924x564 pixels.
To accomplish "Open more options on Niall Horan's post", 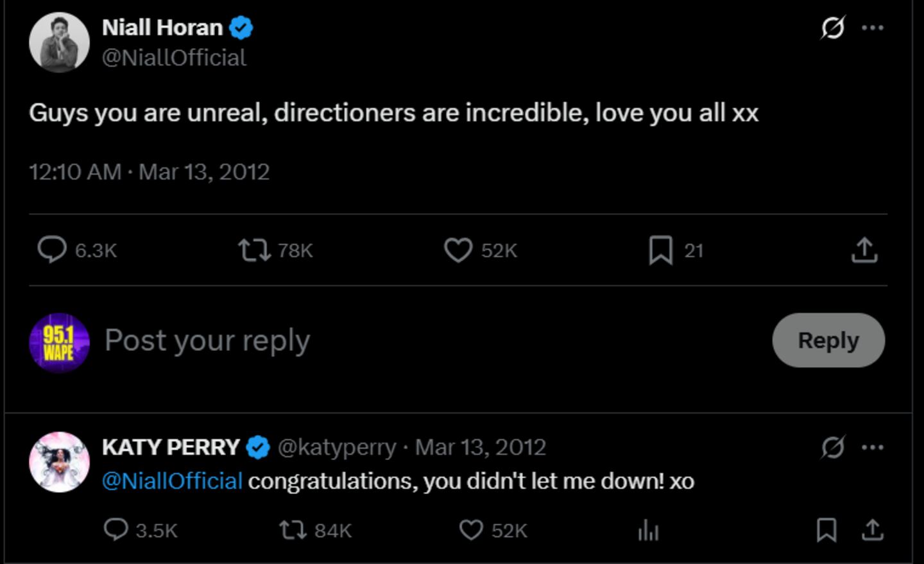I will click(x=873, y=28).
